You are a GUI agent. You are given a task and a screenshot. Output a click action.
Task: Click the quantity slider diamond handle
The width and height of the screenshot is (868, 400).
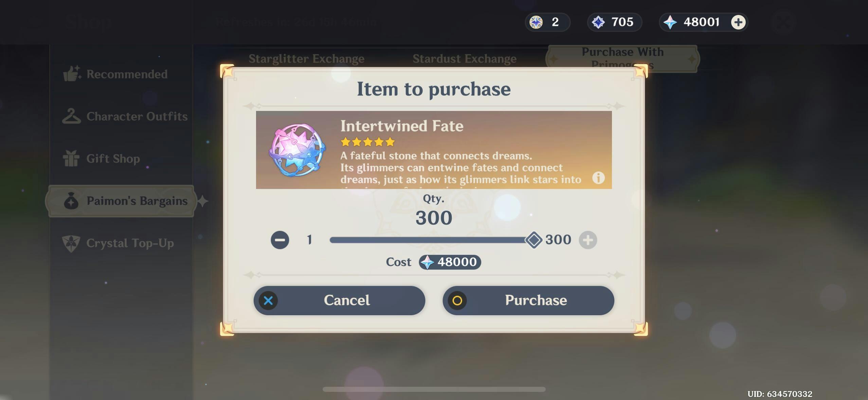(x=534, y=240)
